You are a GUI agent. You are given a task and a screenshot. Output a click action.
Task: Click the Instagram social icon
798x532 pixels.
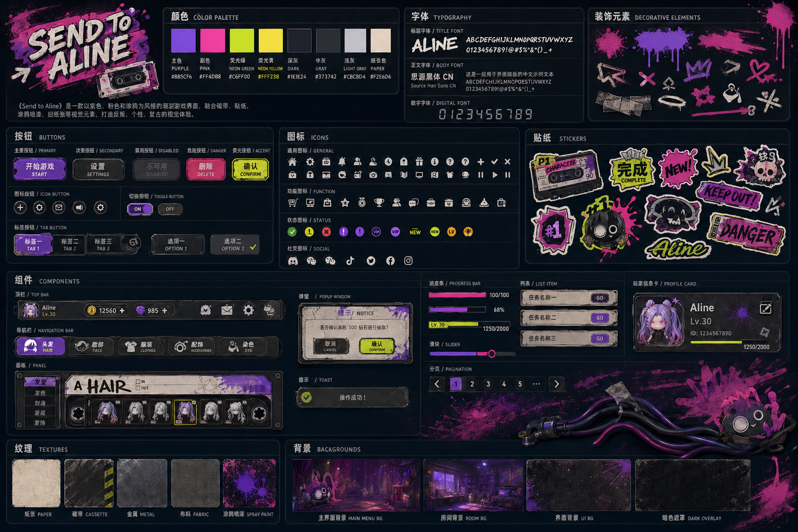click(408, 261)
